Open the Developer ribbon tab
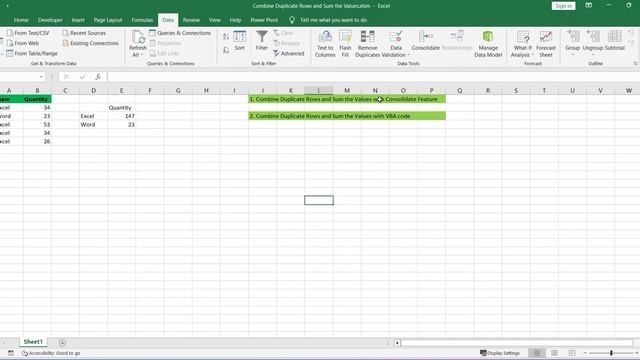The height and width of the screenshot is (360, 640). pyautogui.click(x=50, y=20)
